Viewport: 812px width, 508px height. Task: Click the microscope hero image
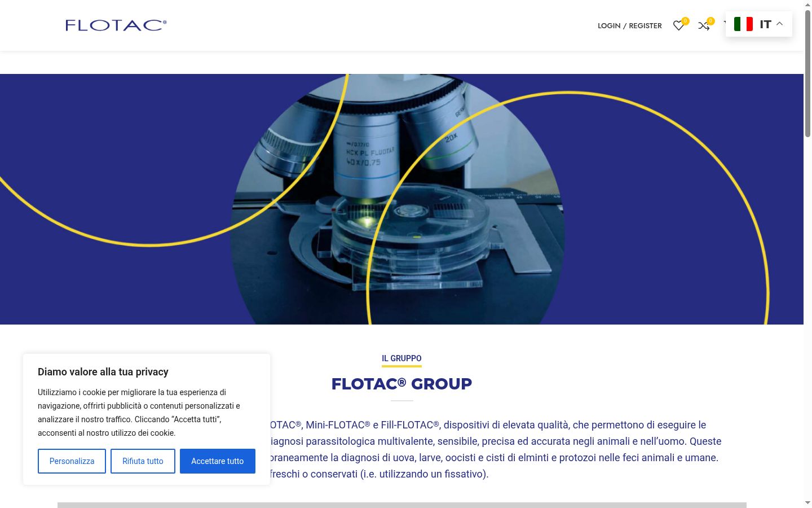click(401, 199)
